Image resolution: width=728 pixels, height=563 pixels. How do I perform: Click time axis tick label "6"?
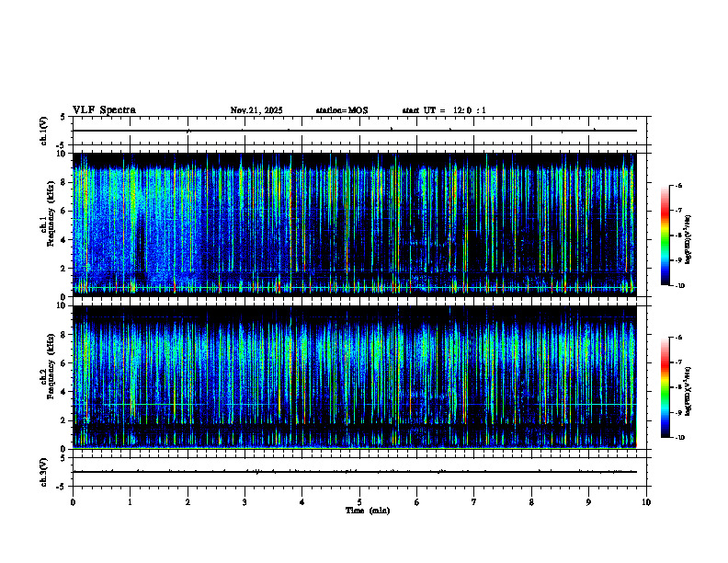pyautogui.click(x=417, y=502)
